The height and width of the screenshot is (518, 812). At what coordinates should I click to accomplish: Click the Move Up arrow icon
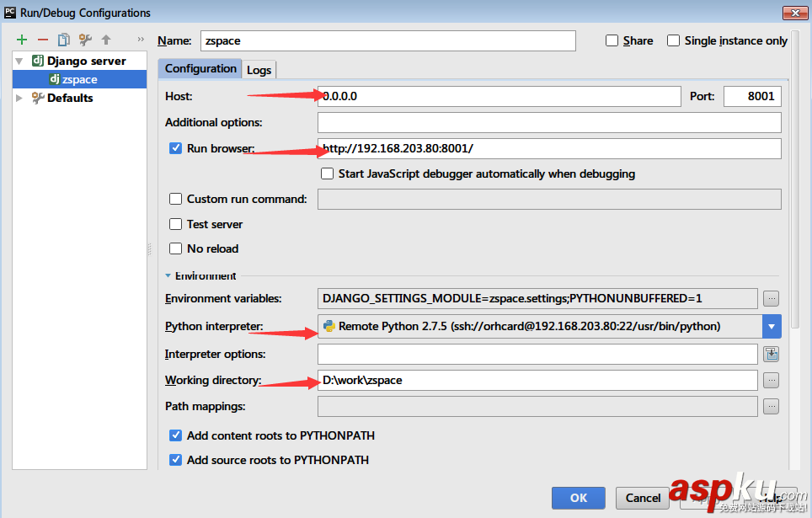pyautogui.click(x=106, y=40)
